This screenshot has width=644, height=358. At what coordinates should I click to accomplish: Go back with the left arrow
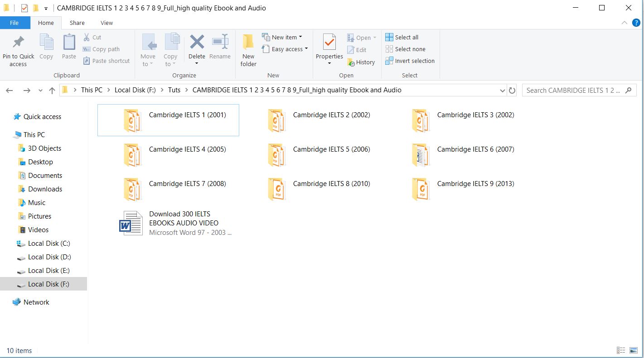point(9,91)
